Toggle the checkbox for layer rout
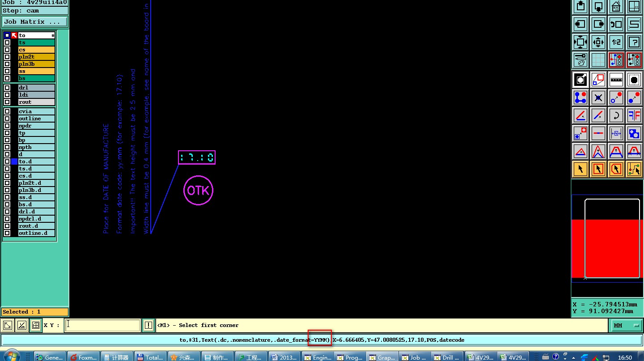 coord(7,102)
